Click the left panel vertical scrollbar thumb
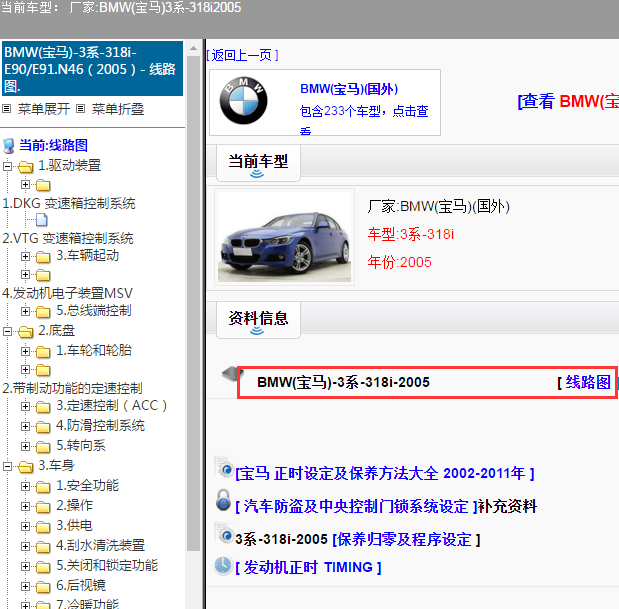 click(x=193, y=303)
